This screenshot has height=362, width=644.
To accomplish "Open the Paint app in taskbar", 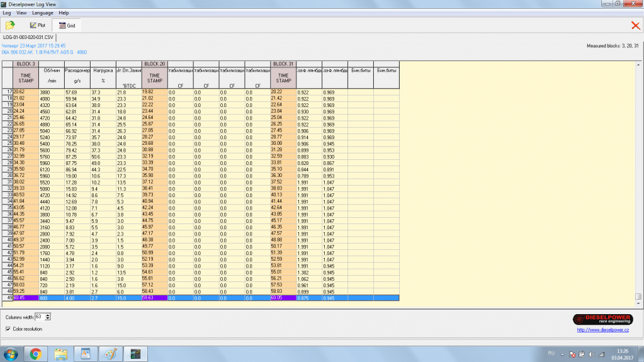I will [x=110, y=354].
